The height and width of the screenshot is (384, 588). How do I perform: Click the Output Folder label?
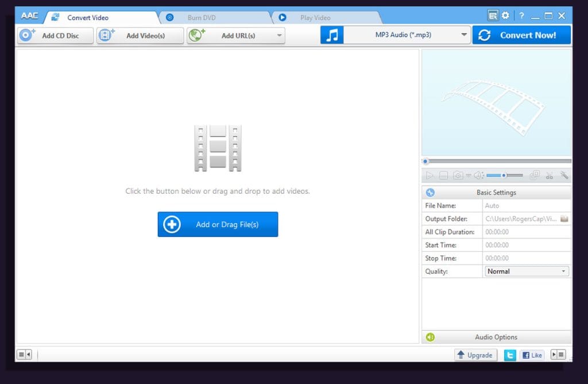pos(446,219)
